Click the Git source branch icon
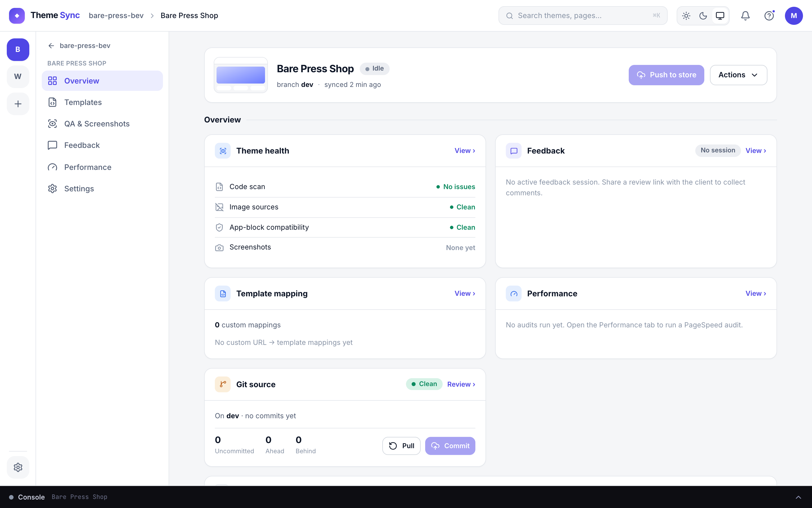Viewport: 812px width, 508px height. (223, 384)
